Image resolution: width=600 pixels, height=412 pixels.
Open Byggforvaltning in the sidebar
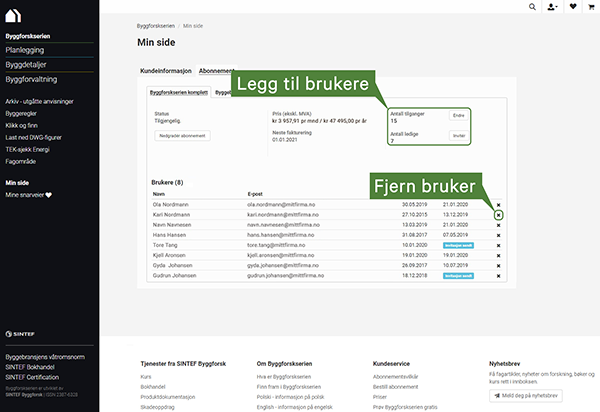point(31,79)
